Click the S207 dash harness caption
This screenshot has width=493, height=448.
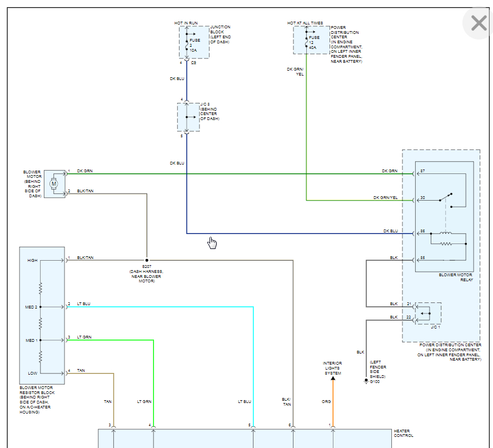click(x=147, y=274)
